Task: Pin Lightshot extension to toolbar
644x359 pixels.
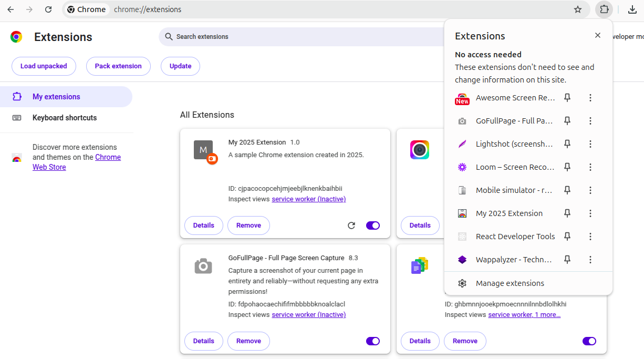Action: (567, 144)
